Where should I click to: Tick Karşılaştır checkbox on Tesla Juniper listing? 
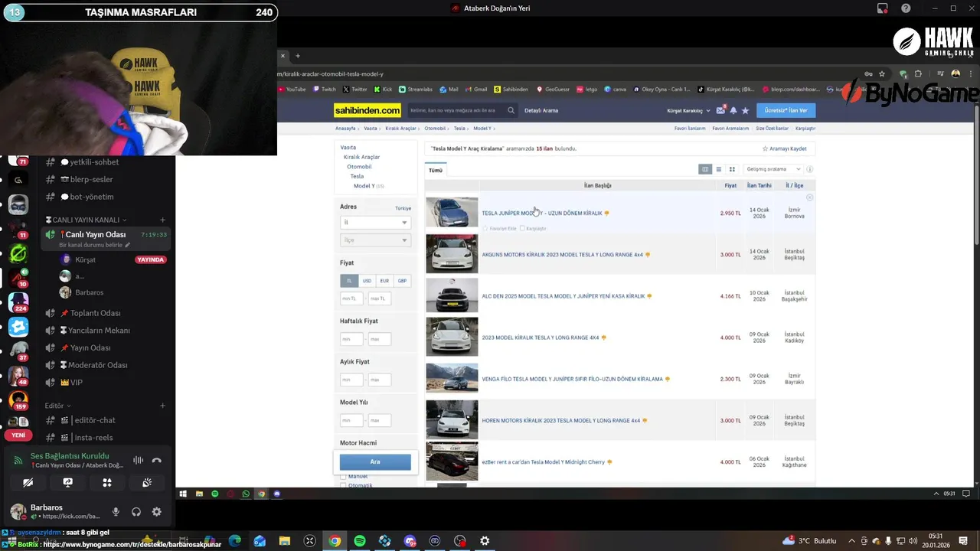[x=522, y=228]
